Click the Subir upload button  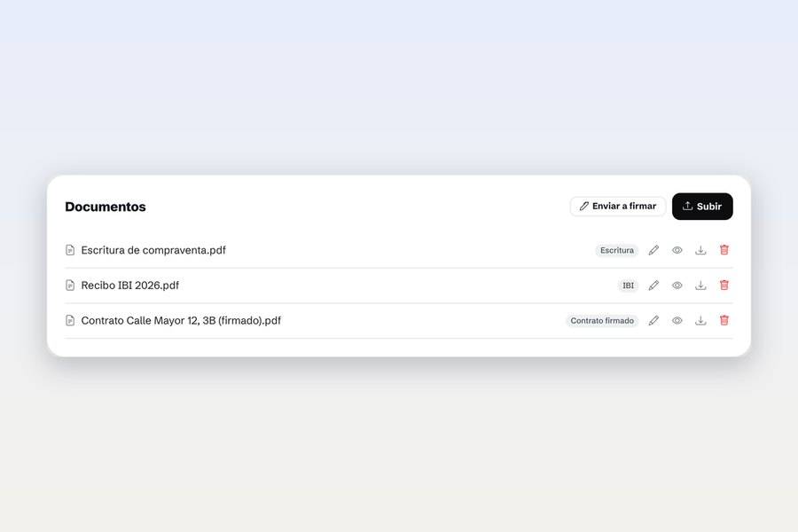point(702,207)
